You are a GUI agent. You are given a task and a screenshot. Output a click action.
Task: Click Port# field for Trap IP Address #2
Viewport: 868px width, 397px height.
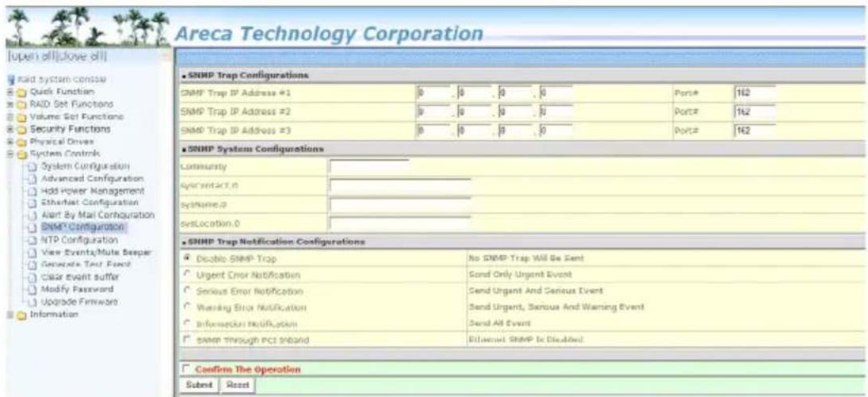[754, 112]
